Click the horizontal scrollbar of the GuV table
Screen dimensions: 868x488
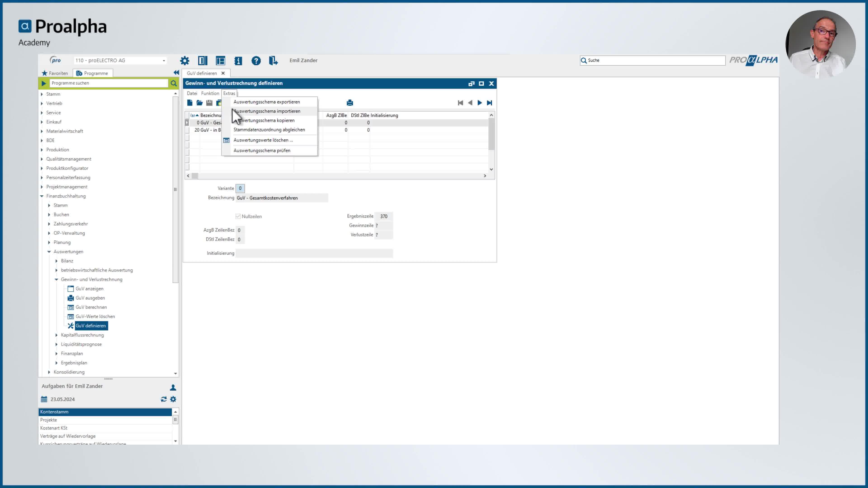(x=336, y=176)
